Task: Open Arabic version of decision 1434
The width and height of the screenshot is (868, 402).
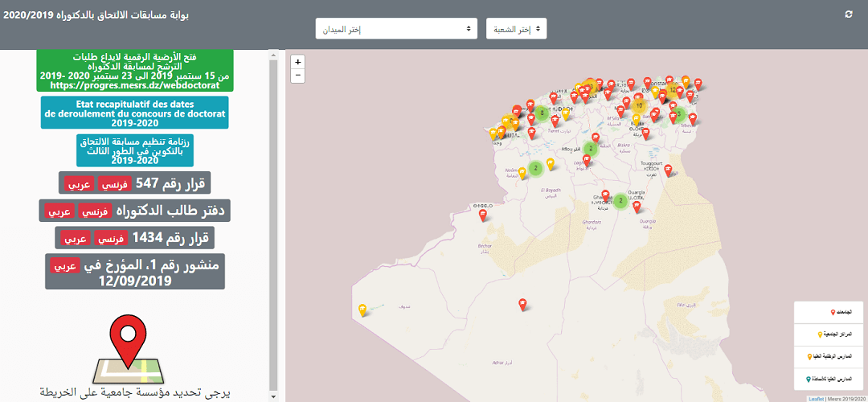Action: click(x=77, y=239)
